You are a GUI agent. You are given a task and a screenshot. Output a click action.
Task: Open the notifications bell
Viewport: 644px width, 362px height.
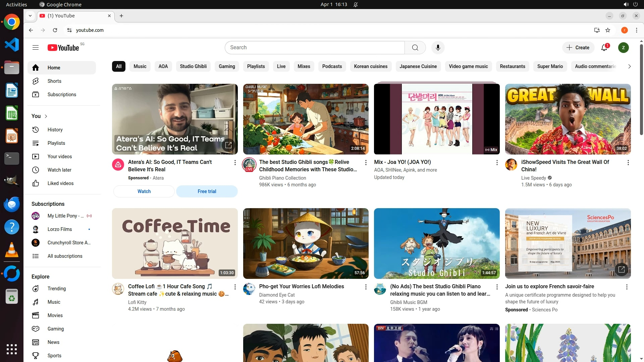point(604,48)
